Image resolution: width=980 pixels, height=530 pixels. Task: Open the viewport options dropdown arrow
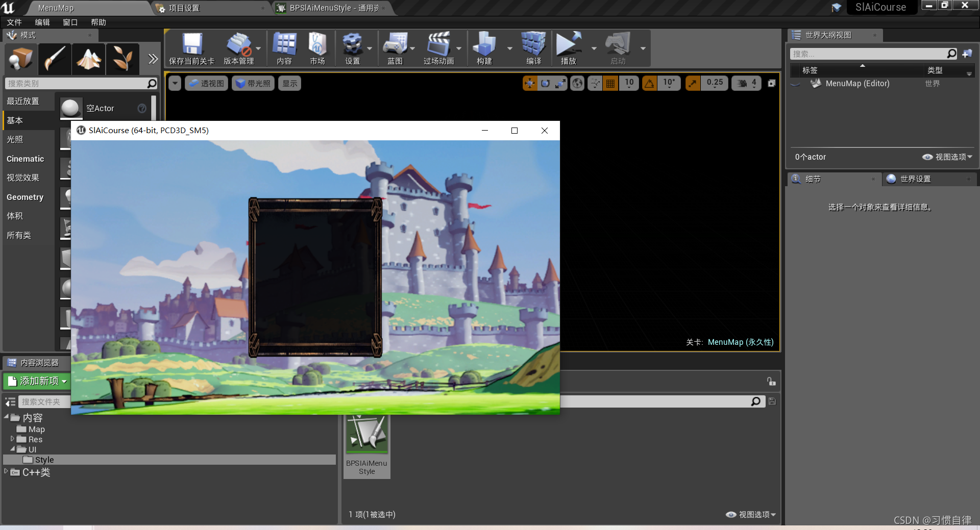tap(175, 83)
